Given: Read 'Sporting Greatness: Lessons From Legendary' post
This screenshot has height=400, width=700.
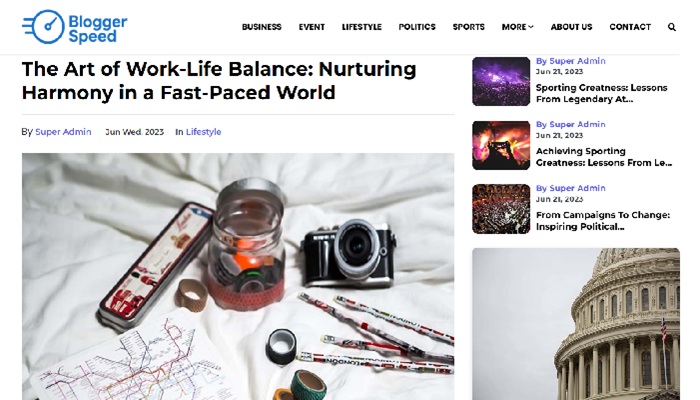Looking at the screenshot, I should click(601, 93).
